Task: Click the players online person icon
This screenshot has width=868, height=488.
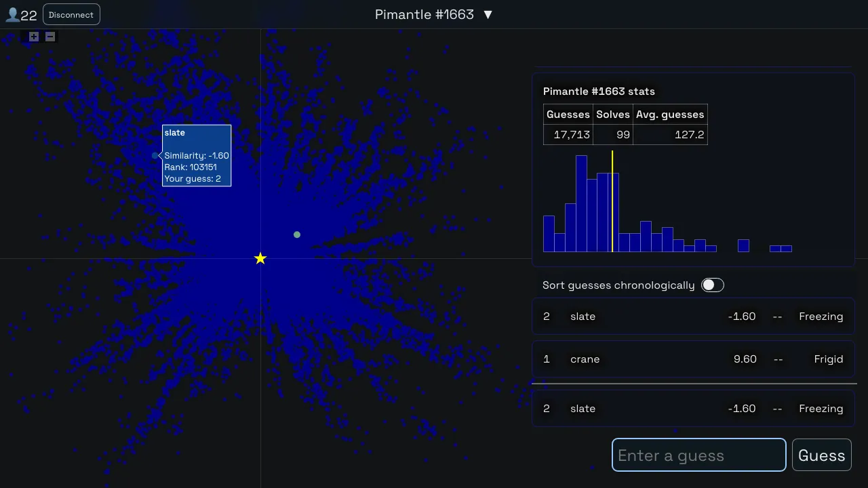Action: [x=12, y=14]
